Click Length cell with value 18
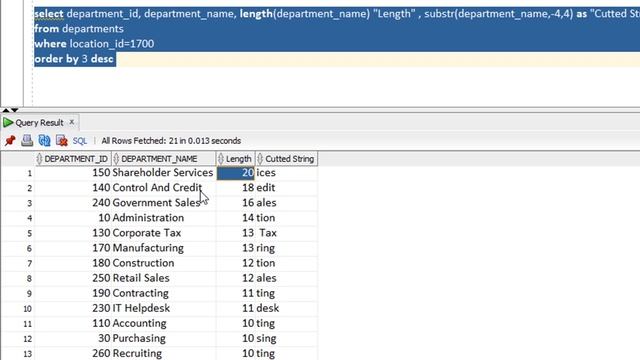Viewport: 640px width, 360px height. (x=236, y=188)
